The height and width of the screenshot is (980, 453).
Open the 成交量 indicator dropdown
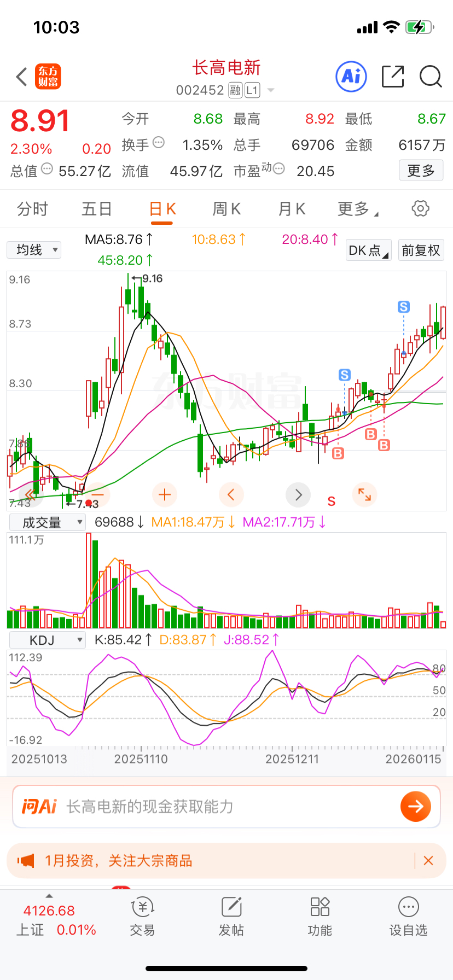tap(48, 522)
